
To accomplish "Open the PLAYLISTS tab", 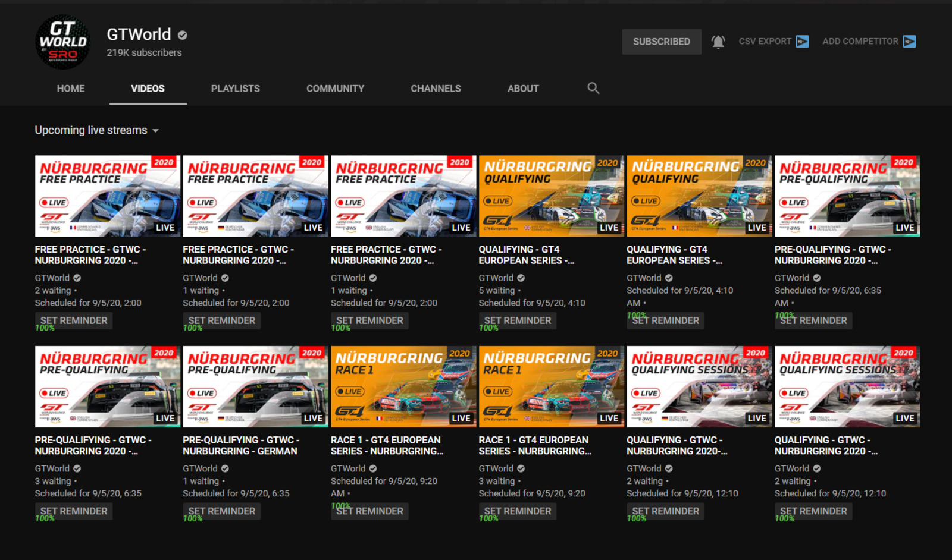I will tap(236, 89).
